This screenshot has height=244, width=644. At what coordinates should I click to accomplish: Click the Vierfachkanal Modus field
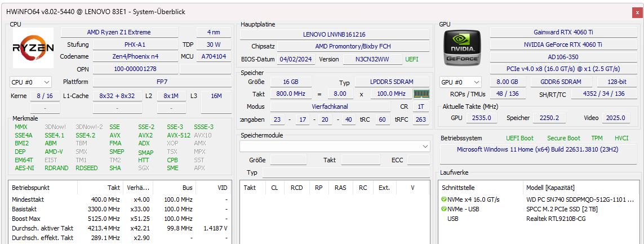tap(330, 107)
